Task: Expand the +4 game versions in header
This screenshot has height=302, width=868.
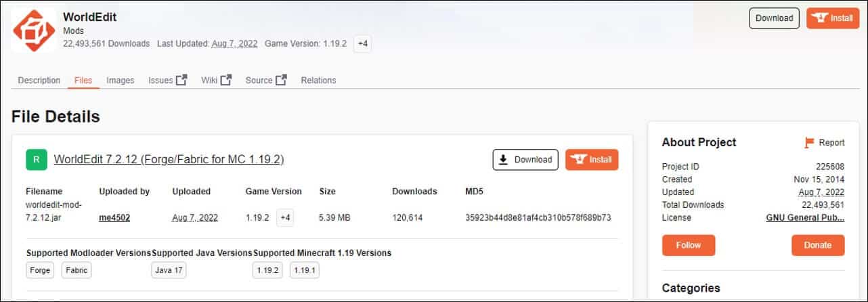Action: point(362,43)
